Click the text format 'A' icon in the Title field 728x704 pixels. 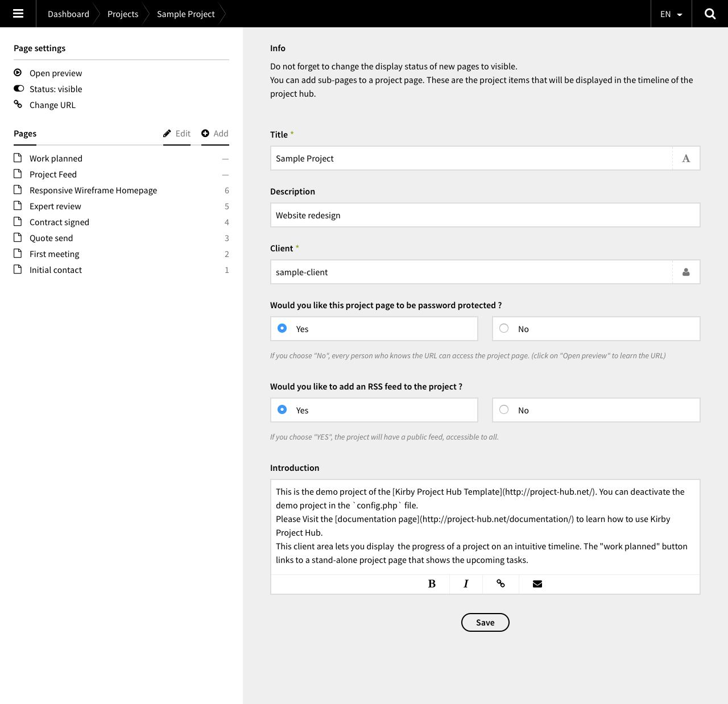686,158
